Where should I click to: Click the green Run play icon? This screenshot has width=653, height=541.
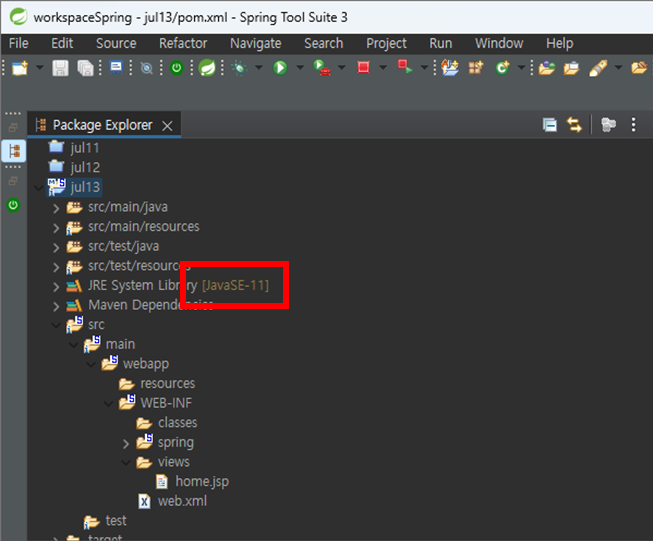280,67
